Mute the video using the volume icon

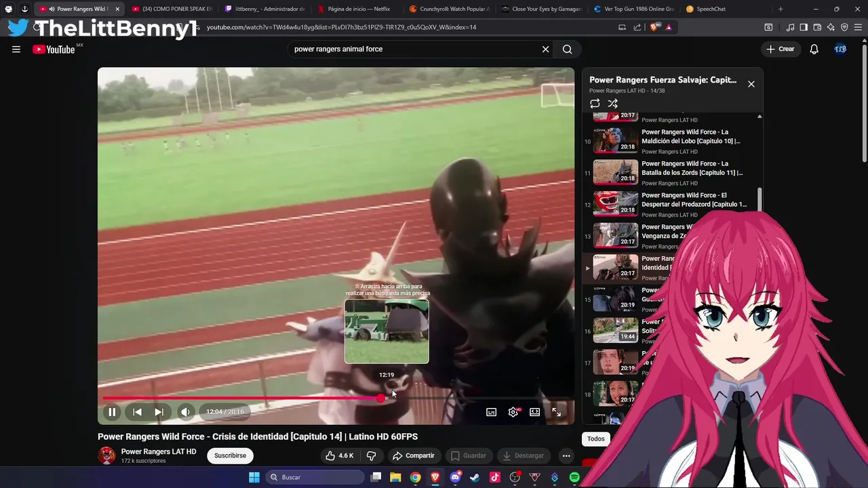(184, 411)
